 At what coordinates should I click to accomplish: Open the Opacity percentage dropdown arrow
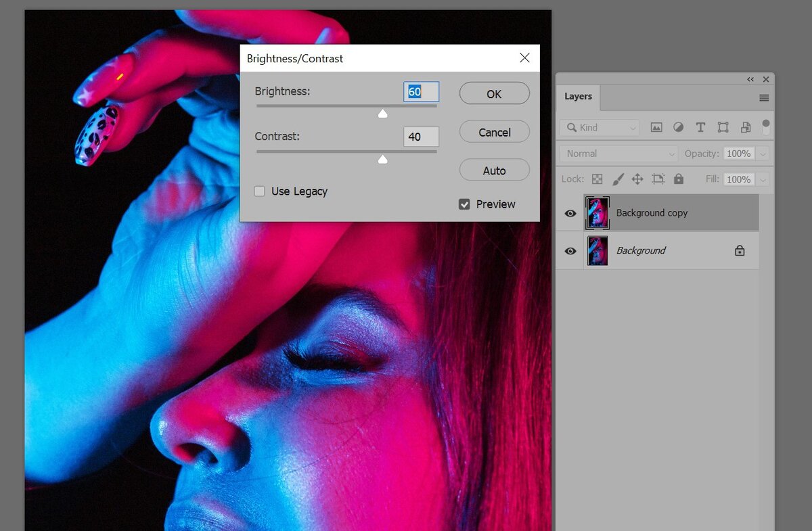(x=763, y=154)
